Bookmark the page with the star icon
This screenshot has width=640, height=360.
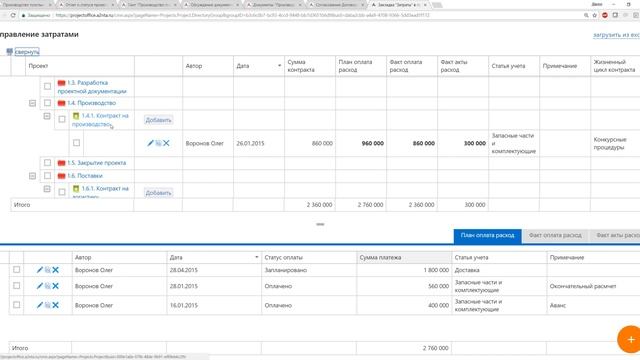(595, 15)
